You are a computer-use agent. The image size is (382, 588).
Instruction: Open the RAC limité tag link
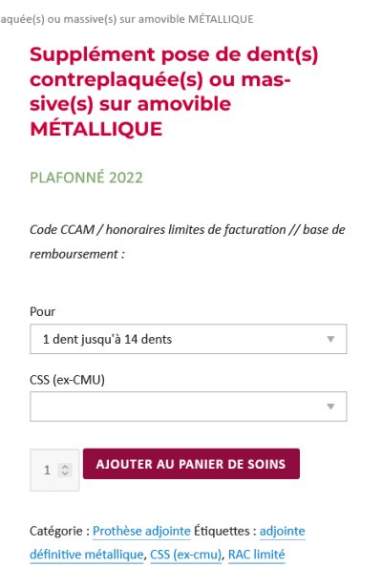[257, 555]
